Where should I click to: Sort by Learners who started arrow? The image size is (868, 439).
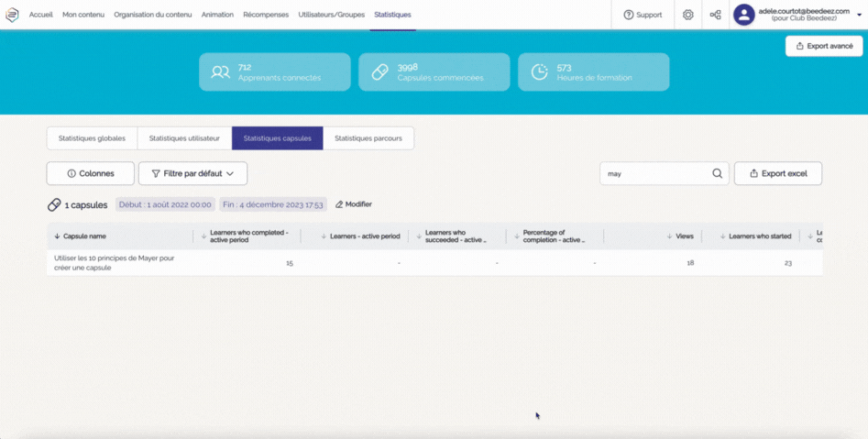tap(722, 236)
